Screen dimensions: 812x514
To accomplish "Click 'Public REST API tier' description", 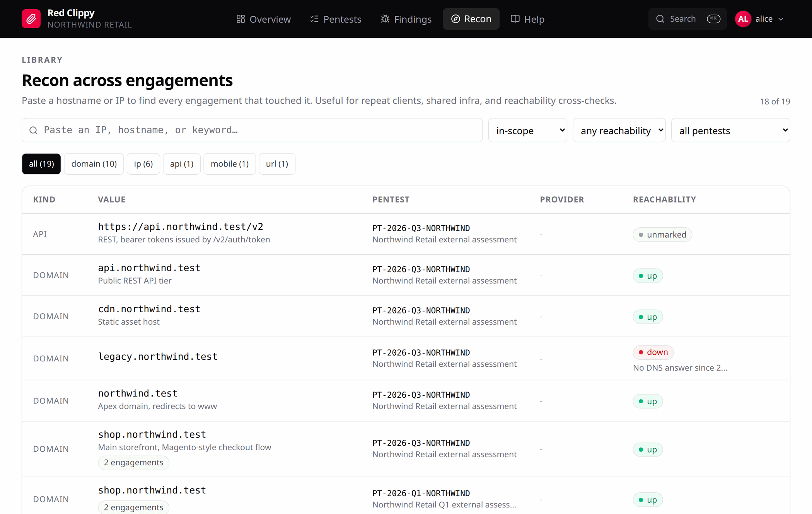I will 135,281.
